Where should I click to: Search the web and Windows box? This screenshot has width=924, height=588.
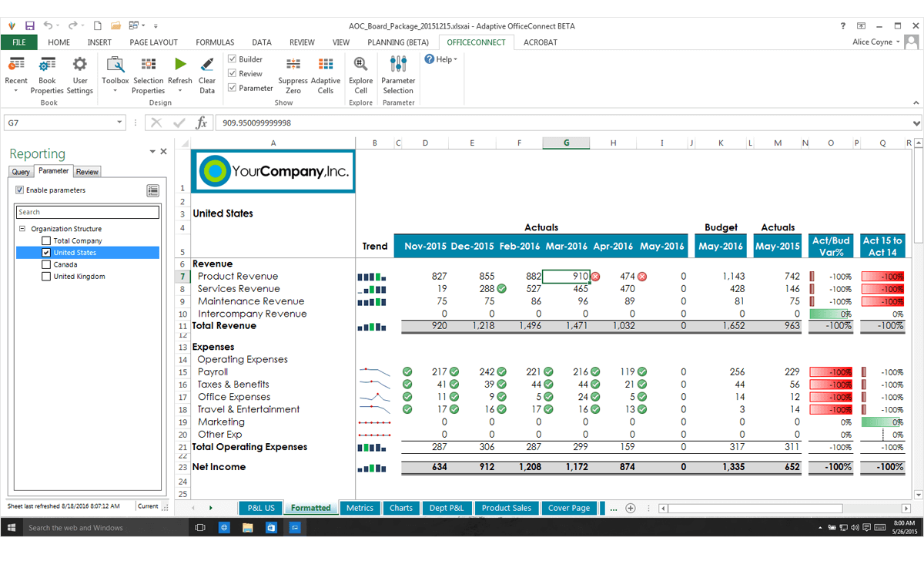pos(105,528)
